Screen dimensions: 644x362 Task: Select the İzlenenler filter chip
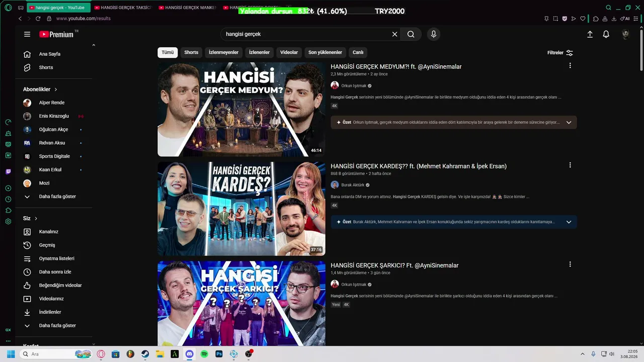259,52
